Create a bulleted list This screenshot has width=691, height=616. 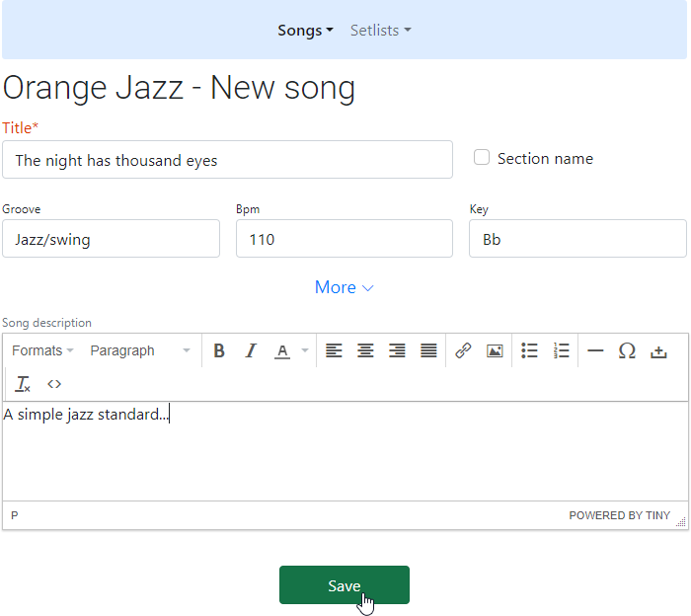(x=529, y=350)
